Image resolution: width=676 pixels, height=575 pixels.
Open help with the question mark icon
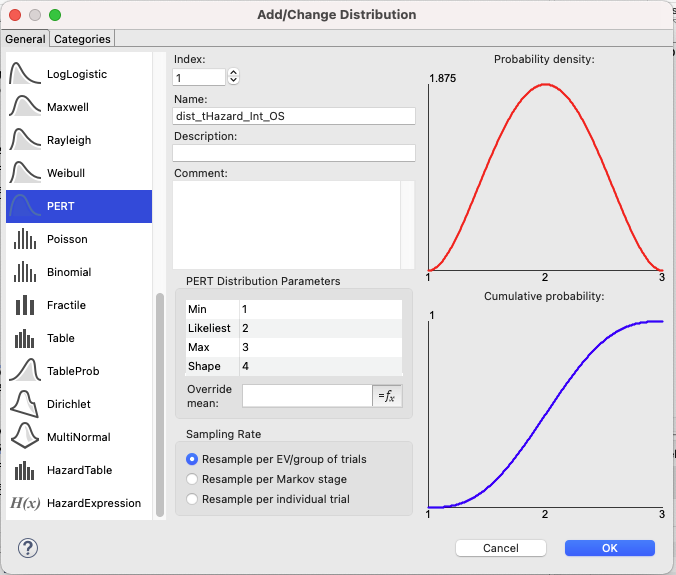tap(28, 548)
